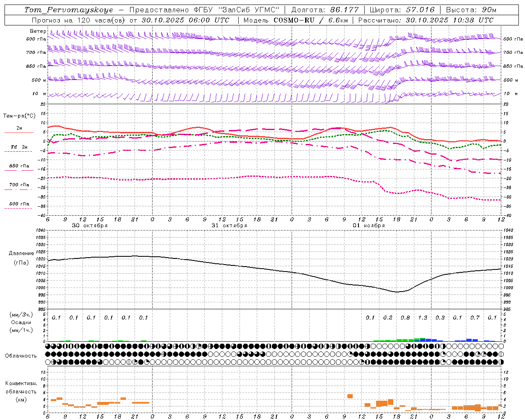
Task: Click the 0.7 precipitation value
Action: 475,318
